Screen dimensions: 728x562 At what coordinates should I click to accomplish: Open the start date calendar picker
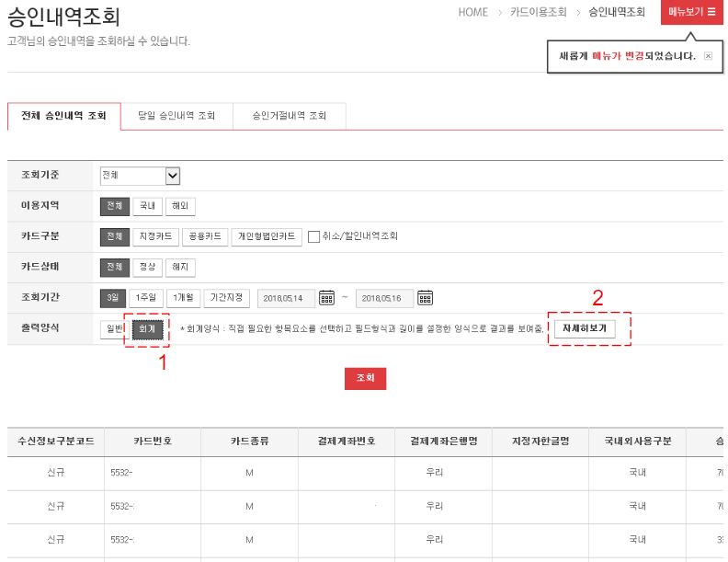pyautogui.click(x=326, y=297)
